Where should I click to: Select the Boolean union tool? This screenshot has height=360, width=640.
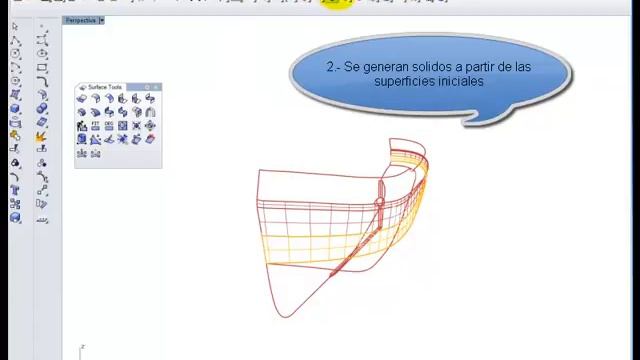[42, 109]
